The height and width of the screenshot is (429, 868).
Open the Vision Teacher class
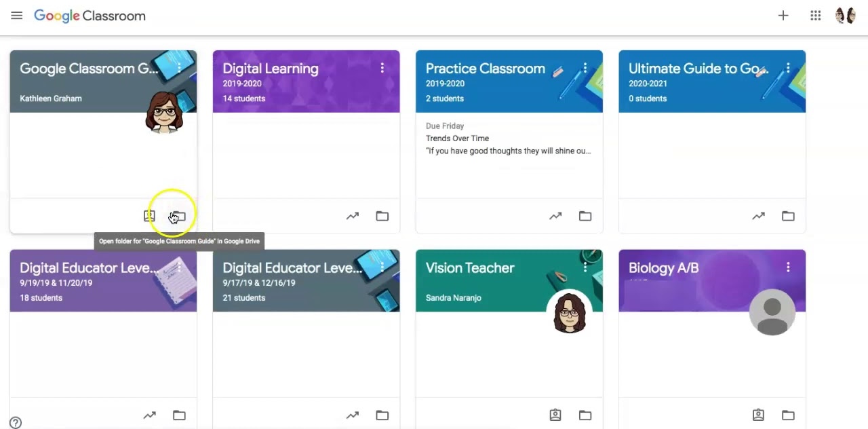pos(469,268)
